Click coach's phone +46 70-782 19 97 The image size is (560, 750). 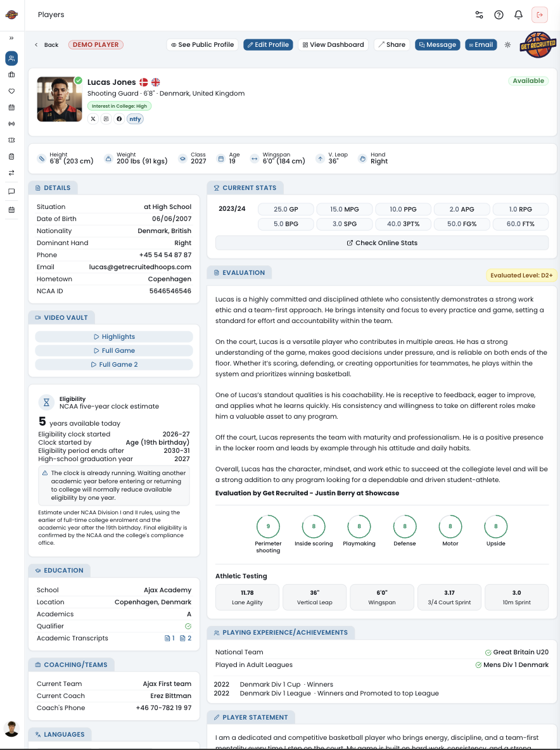pos(163,708)
